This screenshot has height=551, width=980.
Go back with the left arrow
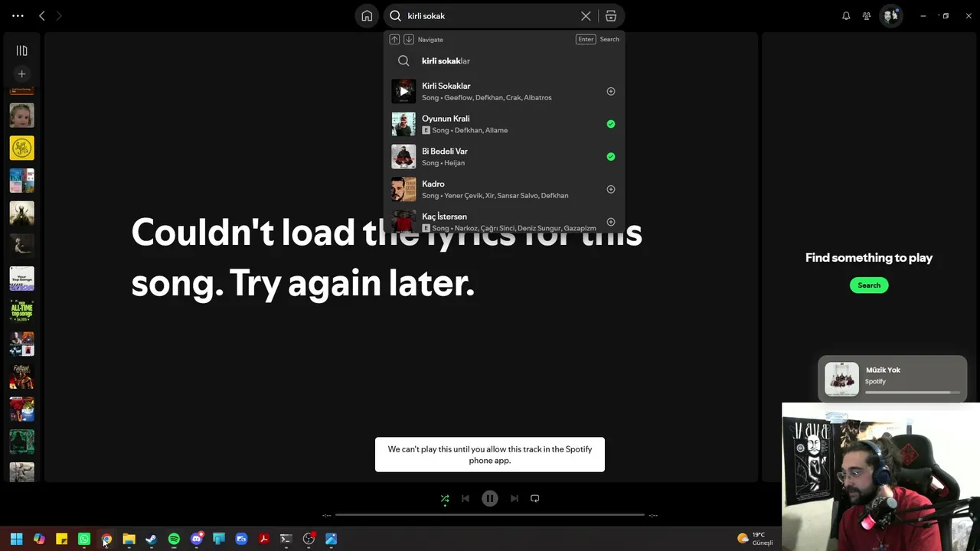pos(42,15)
